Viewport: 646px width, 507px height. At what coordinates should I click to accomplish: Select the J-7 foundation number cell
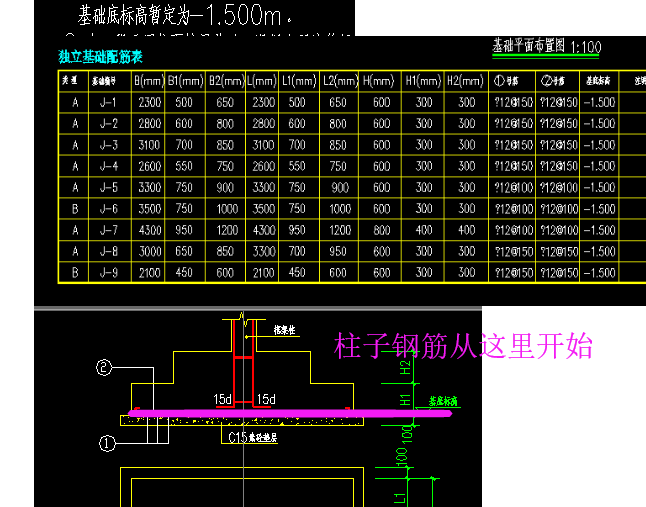[x=108, y=230]
